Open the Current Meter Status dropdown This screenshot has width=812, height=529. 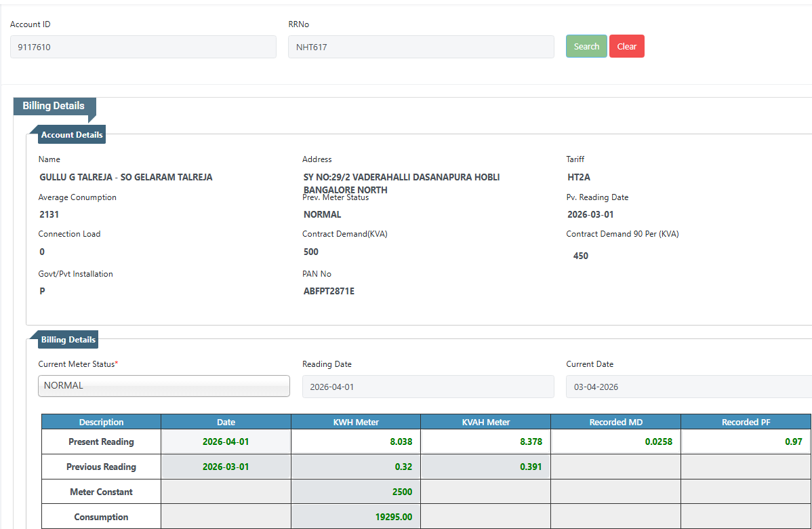coord(164,386)
